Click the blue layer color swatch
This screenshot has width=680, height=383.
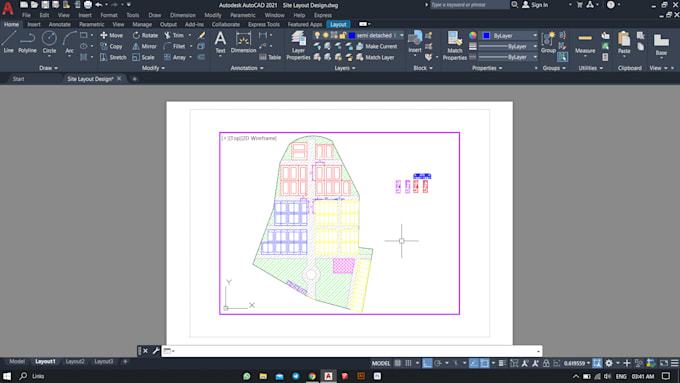(x=352, y=35)
